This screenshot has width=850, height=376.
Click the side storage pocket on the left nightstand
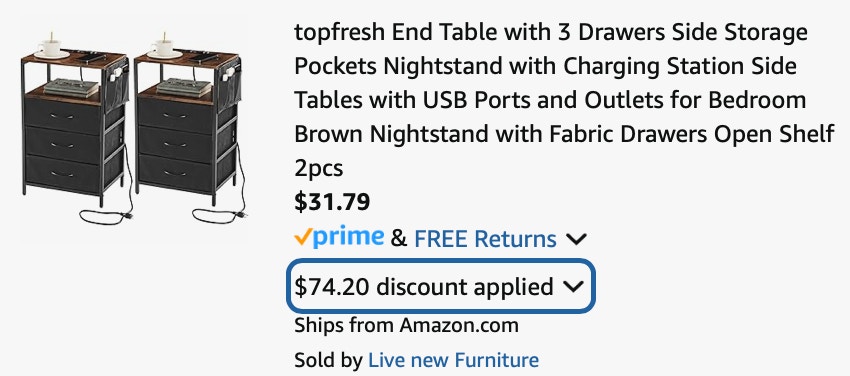click(x=116, y=89)
